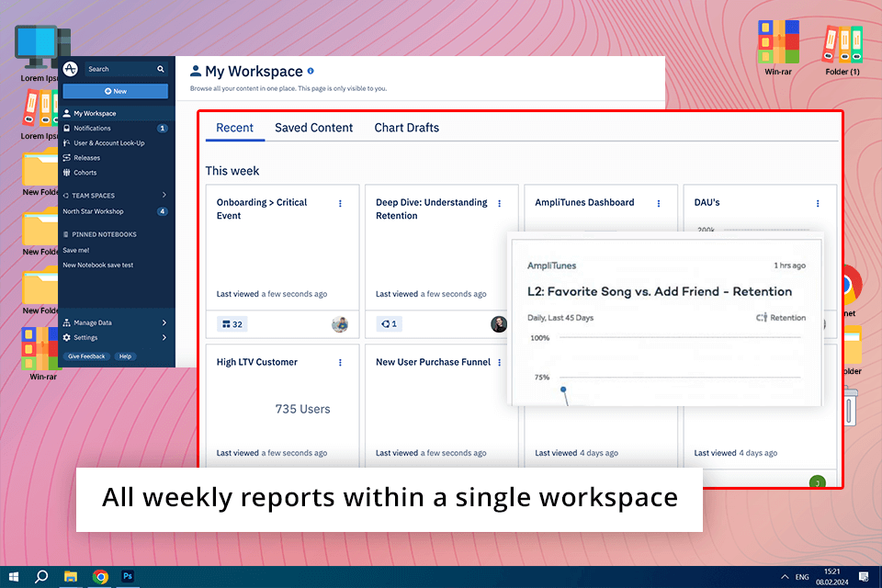Open File Explorer from the taskbar
Screen dimensions: 882x588
pos(71,577)
